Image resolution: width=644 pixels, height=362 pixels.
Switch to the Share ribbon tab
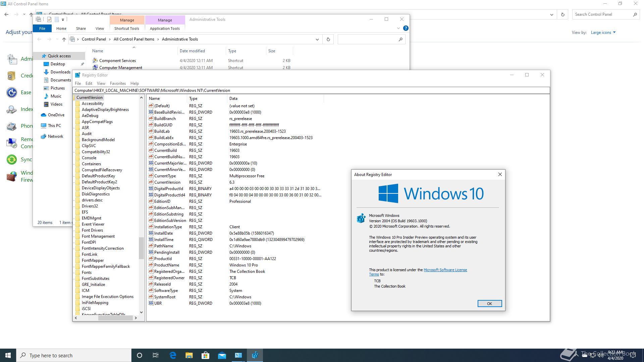click(x=81, y=28)
